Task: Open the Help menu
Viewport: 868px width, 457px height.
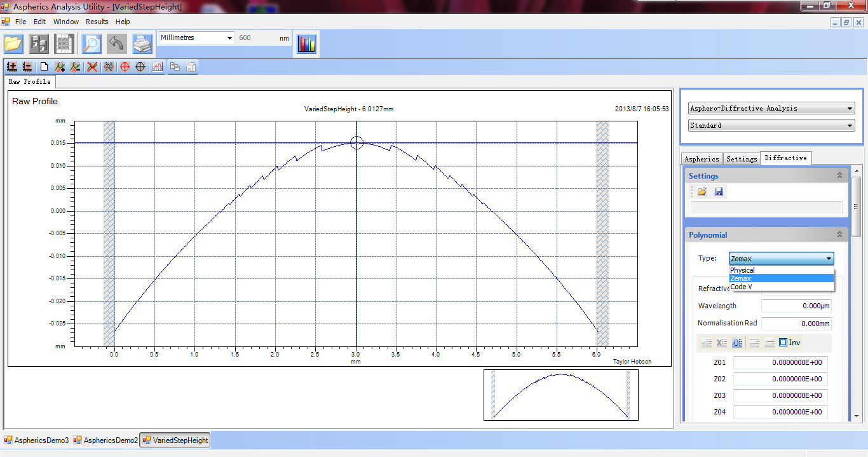Action: pos(123,22)
